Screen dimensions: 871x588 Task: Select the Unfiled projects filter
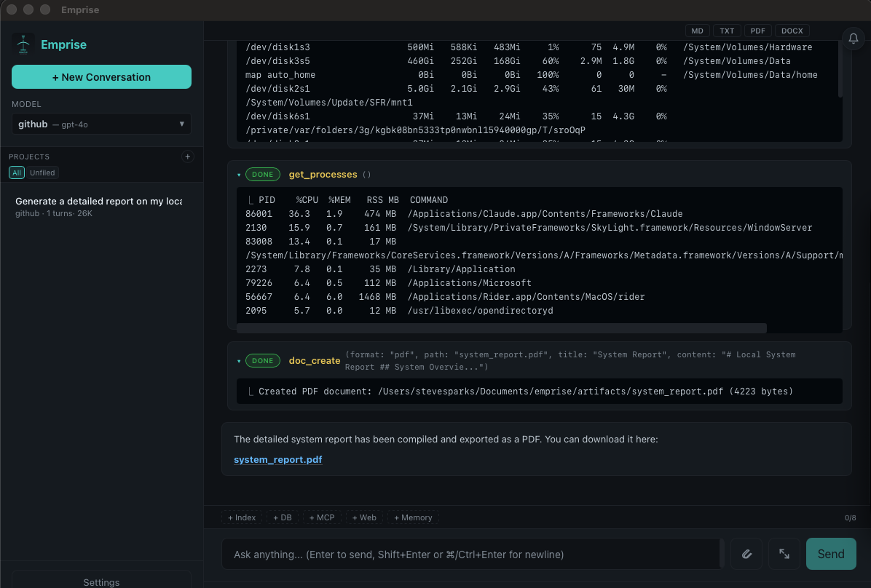pos(42,172)
